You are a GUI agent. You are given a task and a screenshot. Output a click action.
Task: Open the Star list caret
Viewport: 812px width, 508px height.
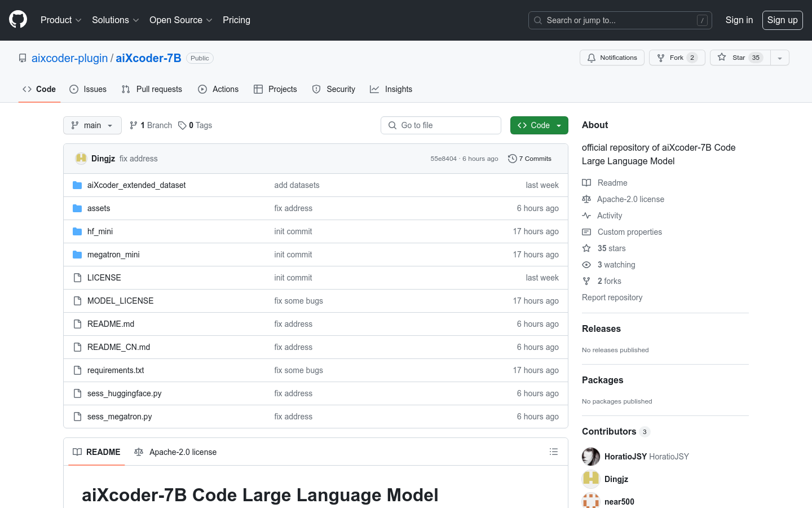(x=779, y=57)
